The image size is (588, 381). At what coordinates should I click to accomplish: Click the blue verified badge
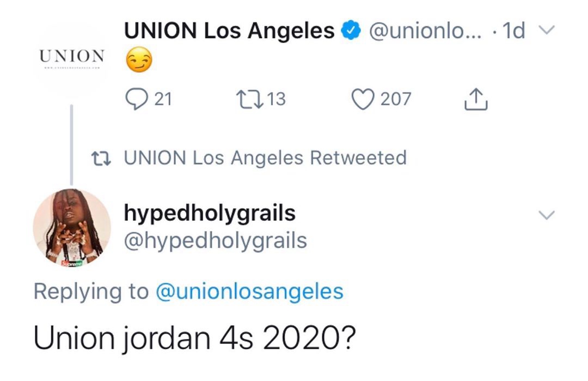coord(351,32)
